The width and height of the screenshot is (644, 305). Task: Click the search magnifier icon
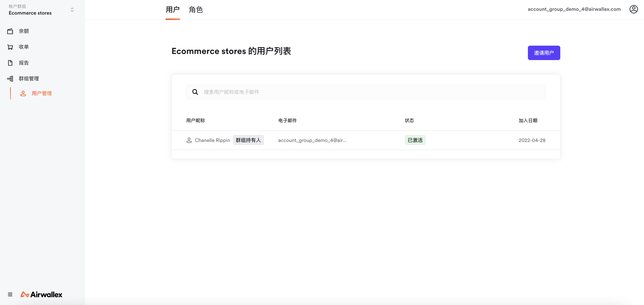pyautogui.click(x=195, y=92)
